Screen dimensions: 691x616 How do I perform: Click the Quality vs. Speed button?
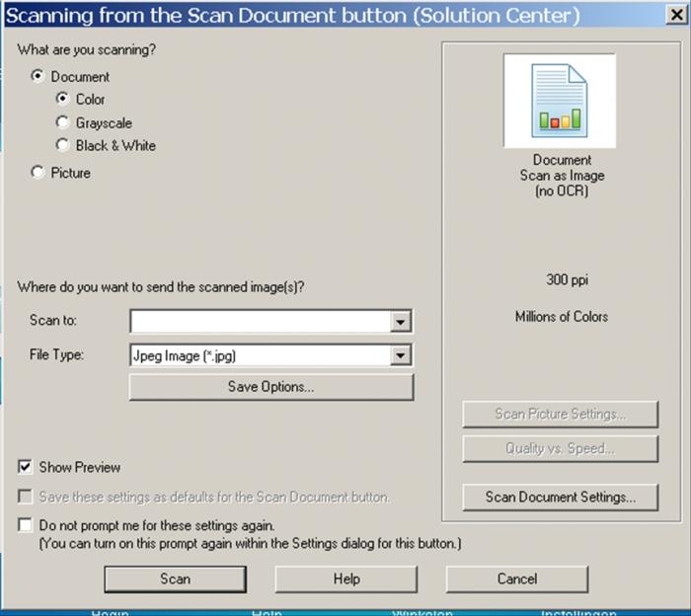(x=561, y=448)
